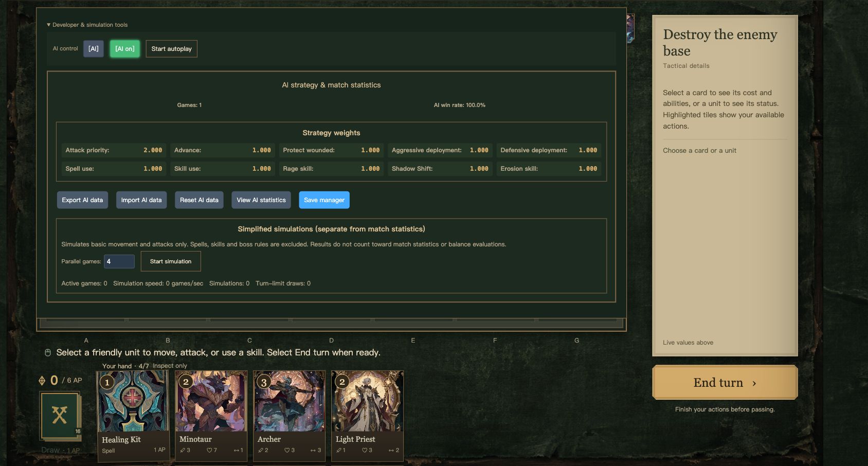
Task: Click the Spell use weight value
Action: coord(153,169)
